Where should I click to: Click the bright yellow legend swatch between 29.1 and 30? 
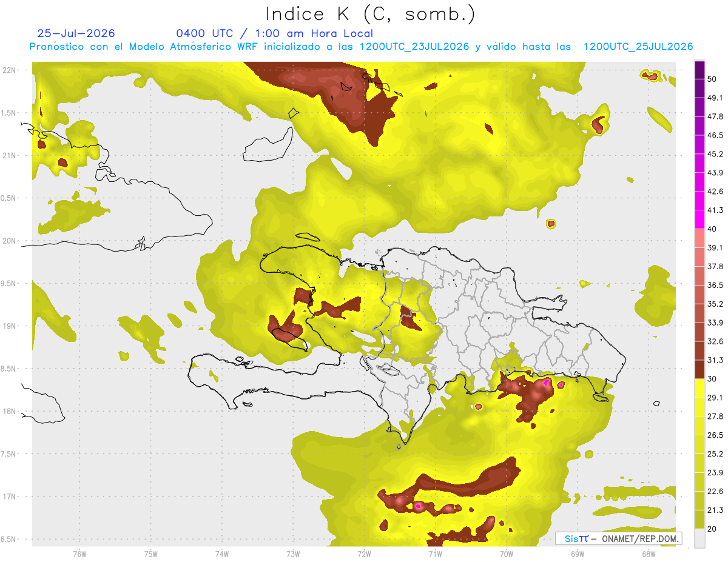pos(699,389)
